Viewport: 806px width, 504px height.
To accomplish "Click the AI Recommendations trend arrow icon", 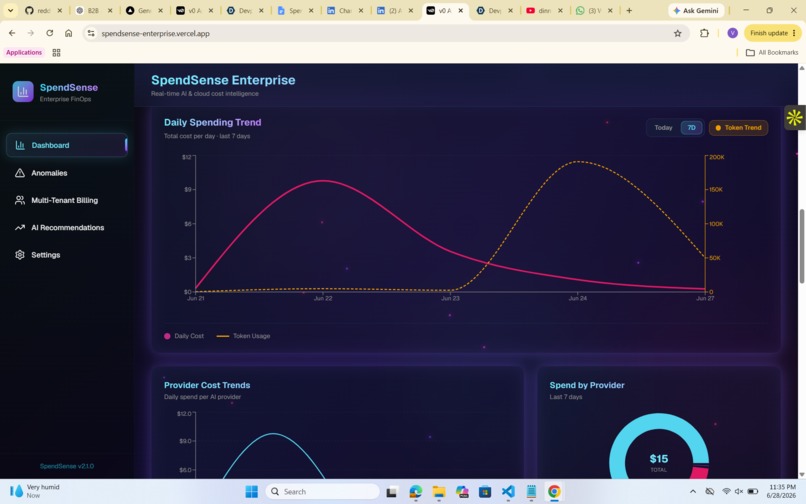I will (x=20, y=227).
